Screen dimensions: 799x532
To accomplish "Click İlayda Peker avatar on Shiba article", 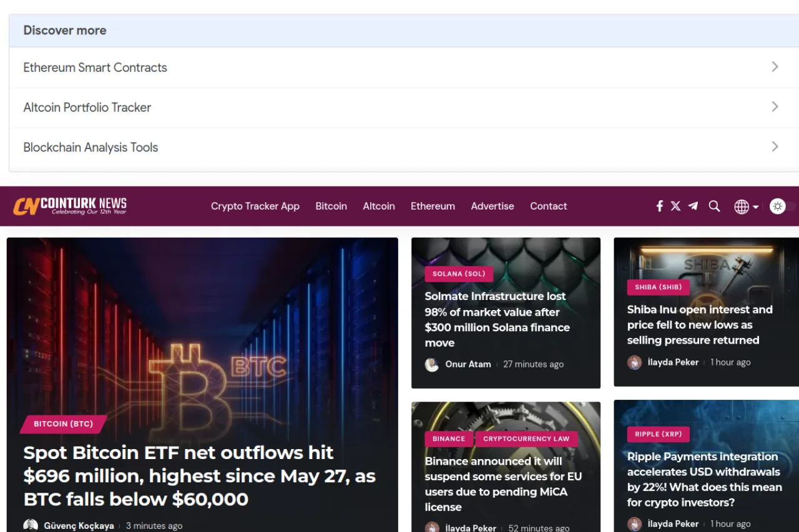I will tap(634, 362).
